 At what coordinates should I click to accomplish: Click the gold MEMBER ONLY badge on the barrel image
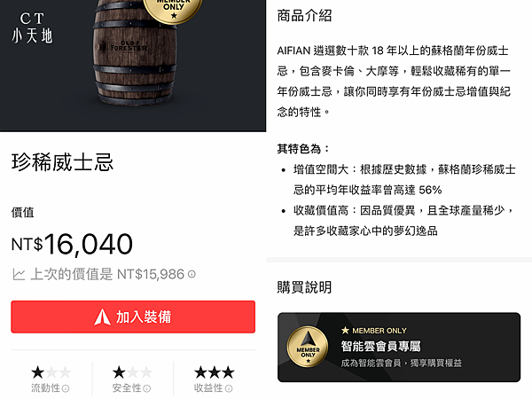172,10
